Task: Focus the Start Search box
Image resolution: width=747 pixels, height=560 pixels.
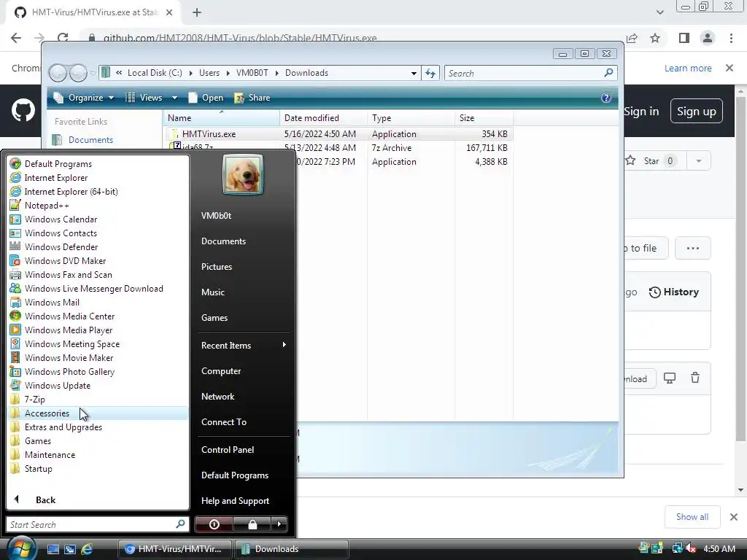Action: click(x=97, y=524)
